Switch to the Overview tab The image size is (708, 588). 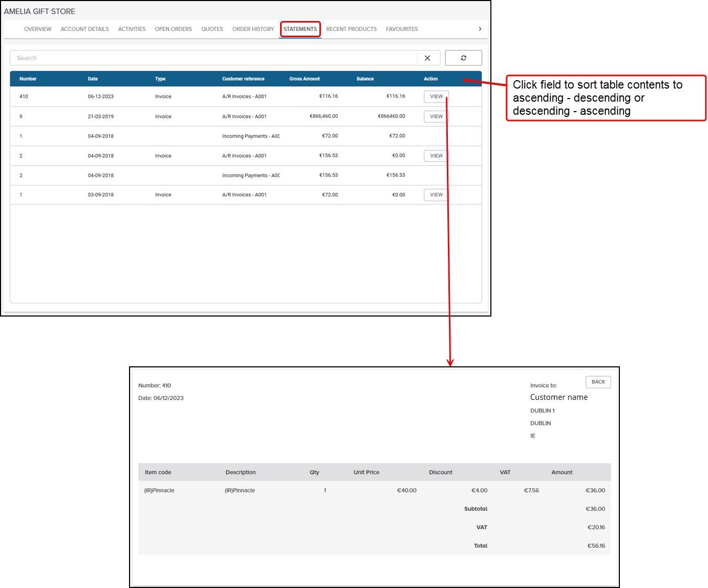(38, 29)
